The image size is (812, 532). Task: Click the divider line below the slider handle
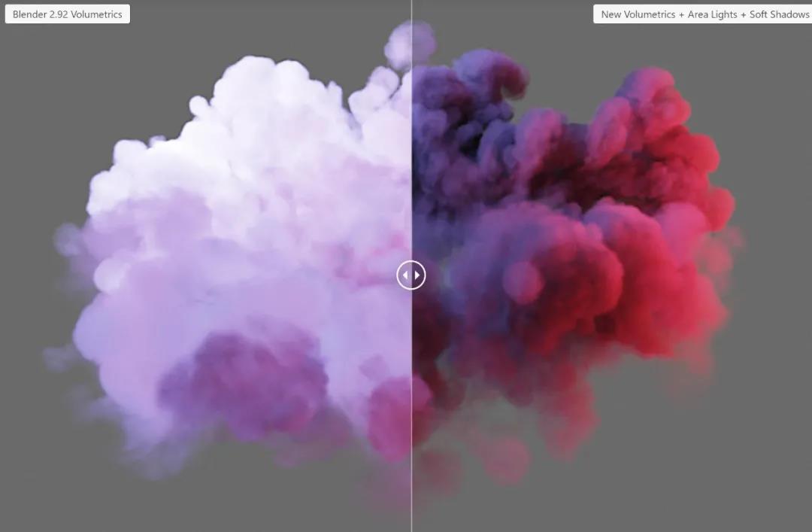tap(411, 414)
